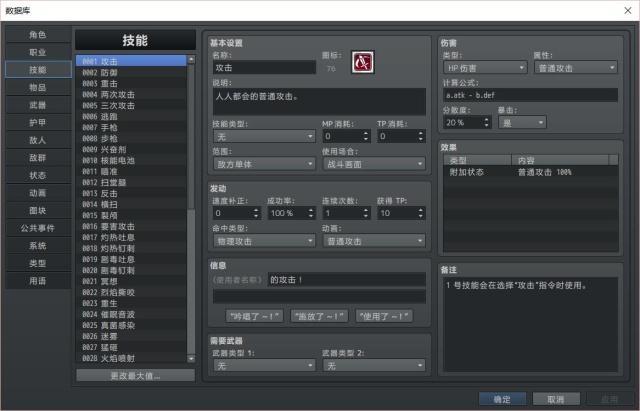Open the 命中类型 dropdown

click(264, 241)
